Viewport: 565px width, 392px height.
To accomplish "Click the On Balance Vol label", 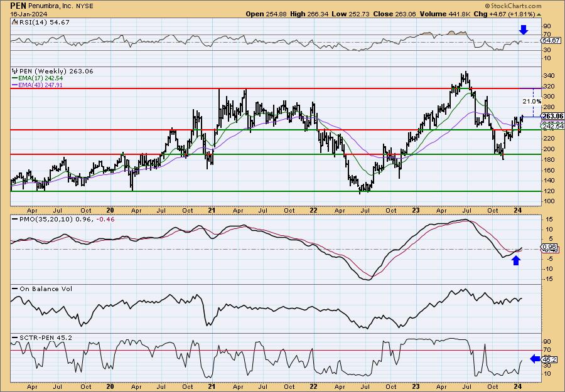I will [46, 289].
